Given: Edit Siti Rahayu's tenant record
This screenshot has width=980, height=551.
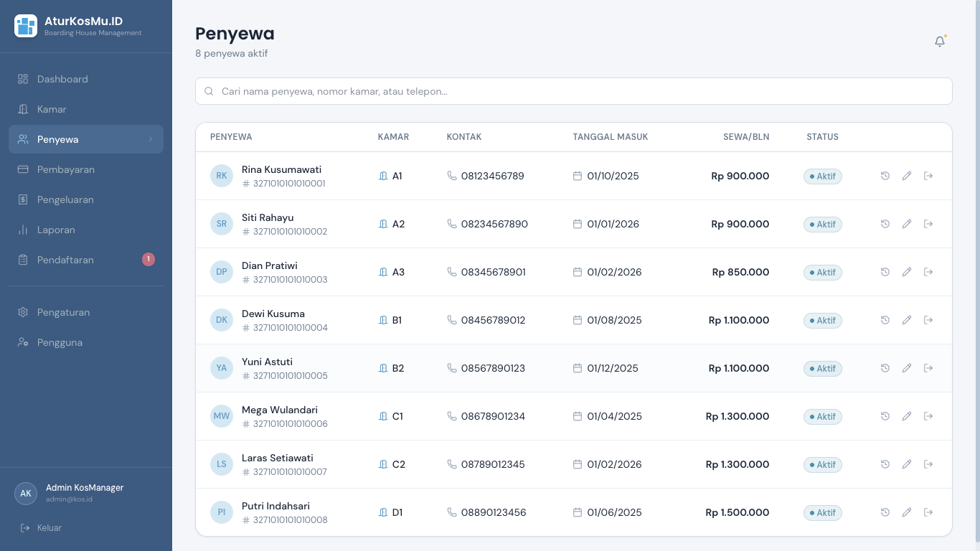Looking at the screenshot, I should tap(907, 224).
